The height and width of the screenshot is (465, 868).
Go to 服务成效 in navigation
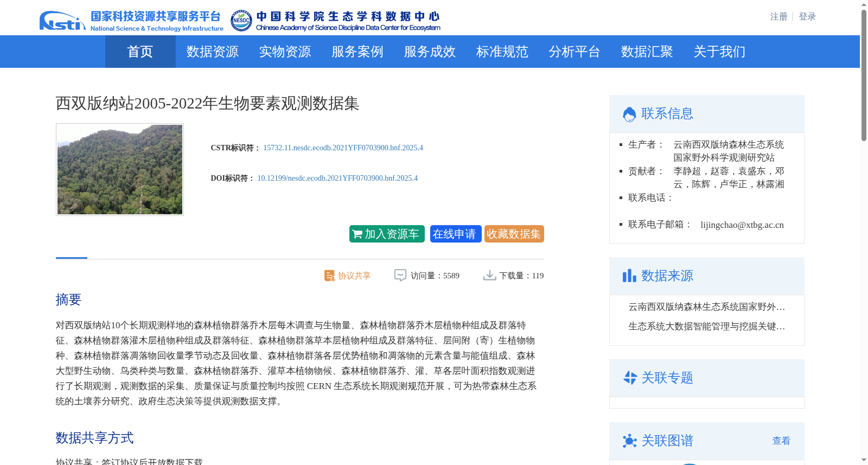(x=430, y=52)
